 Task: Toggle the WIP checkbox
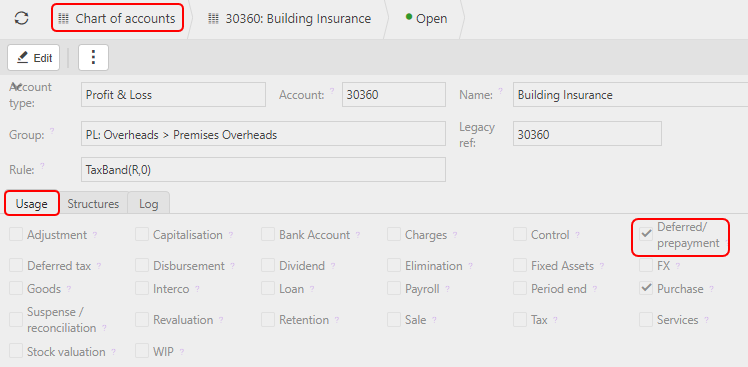pos(142,351)
